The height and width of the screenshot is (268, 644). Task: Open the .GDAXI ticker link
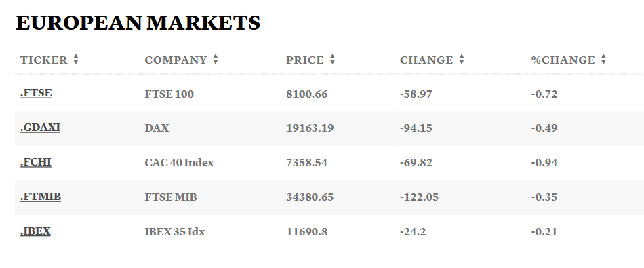pos(40,128)
